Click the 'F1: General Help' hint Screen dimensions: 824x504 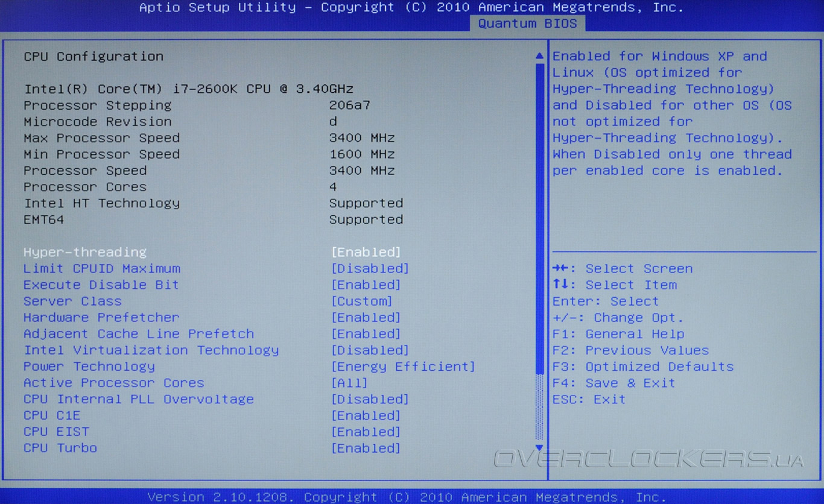pyautogui.click(x=618, y=333)
